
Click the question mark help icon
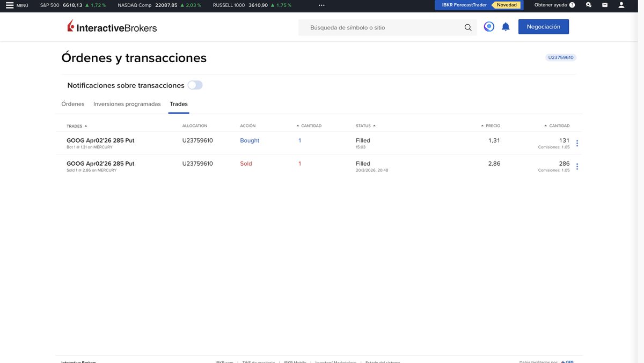click(x=572, y=5)
